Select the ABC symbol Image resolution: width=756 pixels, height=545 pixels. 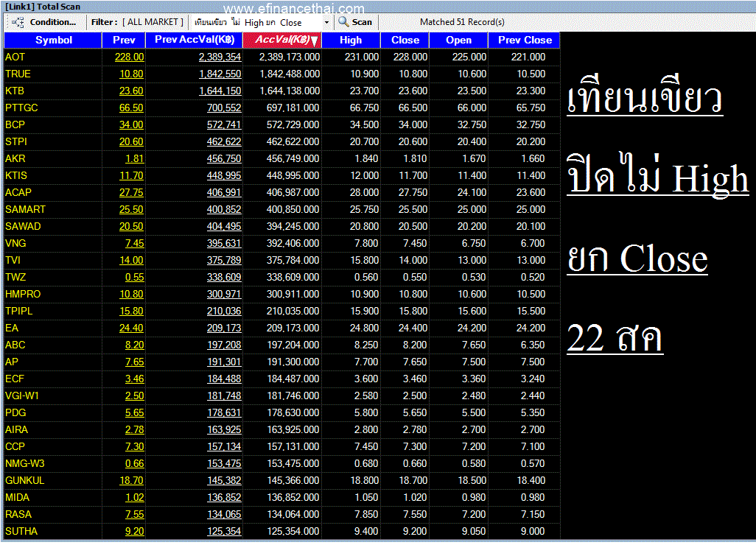(x=15, y=345)
